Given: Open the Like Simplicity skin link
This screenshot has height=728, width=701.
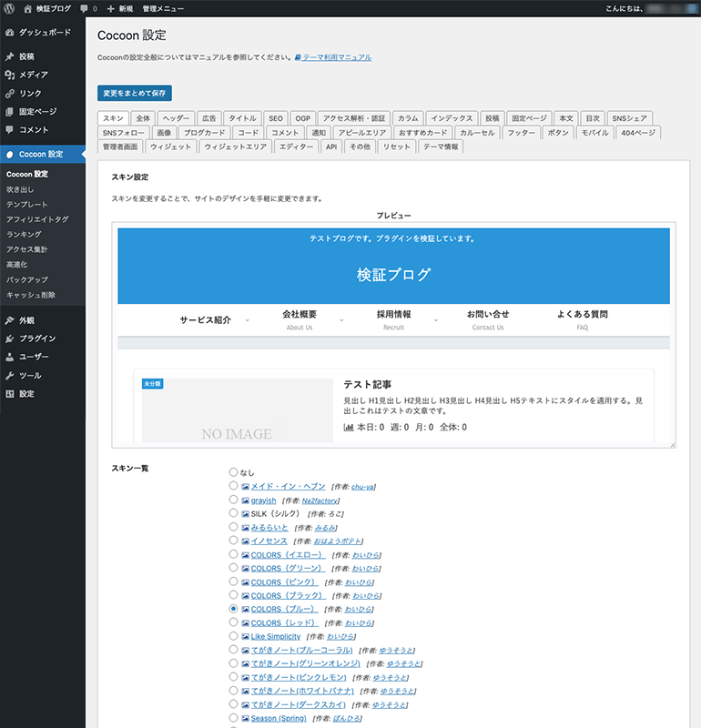Looking at the screenshot, I should click(x=276, y=636).
